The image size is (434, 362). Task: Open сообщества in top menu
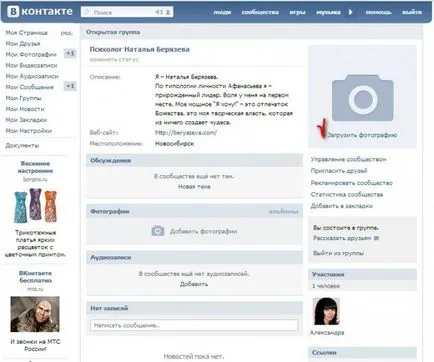(x=260, y=12)
